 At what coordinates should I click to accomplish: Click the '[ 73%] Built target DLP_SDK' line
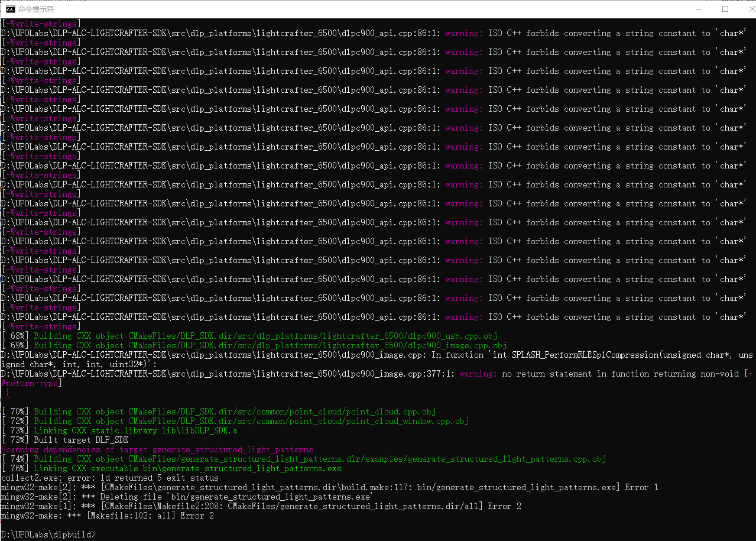[x=65, y=440]
